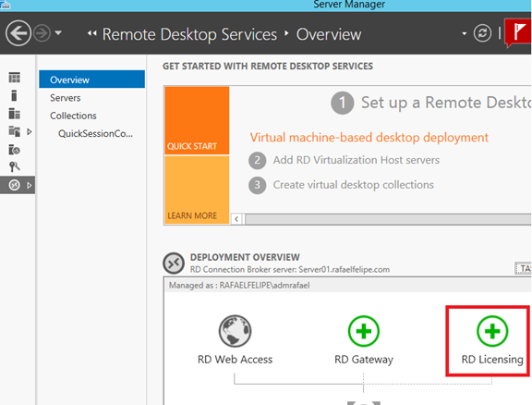
Task: Click Create virtual desktop collections
Action: 354,185
